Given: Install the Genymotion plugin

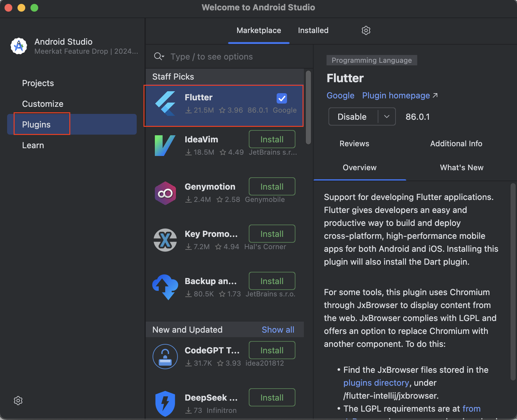Looking at the screenshot, I should click(272, 186).
